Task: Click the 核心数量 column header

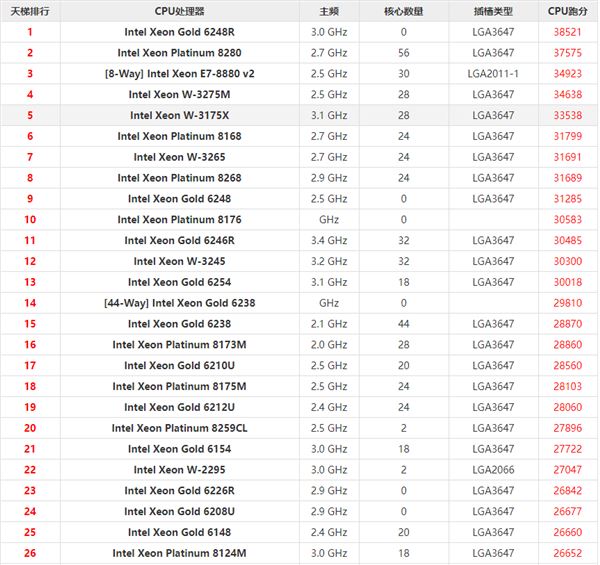Action: coord(403,11)
